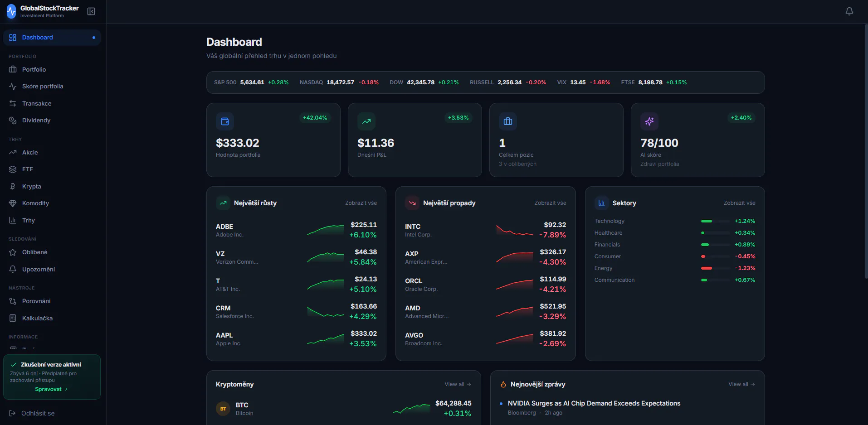Screen dimensions: 868x425
Task: Click the ORCL sparkline chart
Action: 515,285
